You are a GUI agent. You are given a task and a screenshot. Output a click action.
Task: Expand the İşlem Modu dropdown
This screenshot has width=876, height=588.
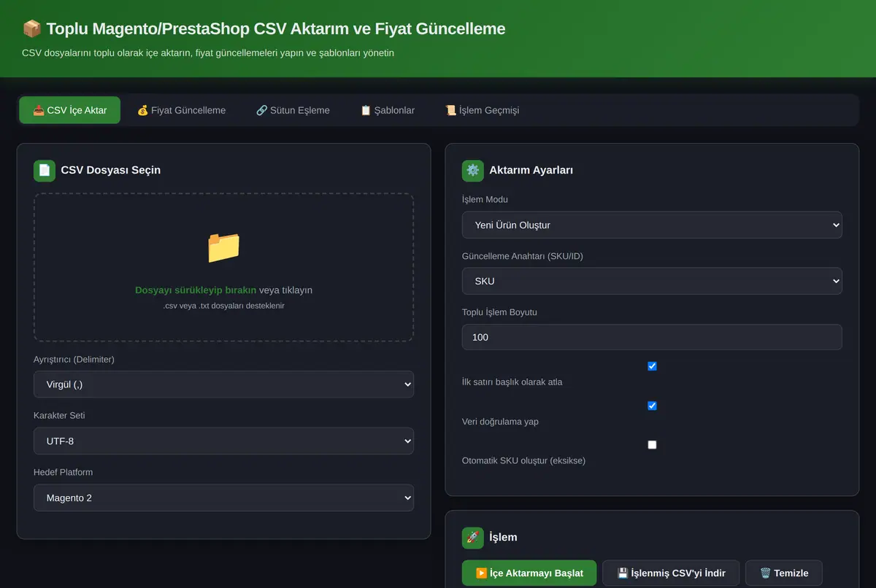(652, 225)
